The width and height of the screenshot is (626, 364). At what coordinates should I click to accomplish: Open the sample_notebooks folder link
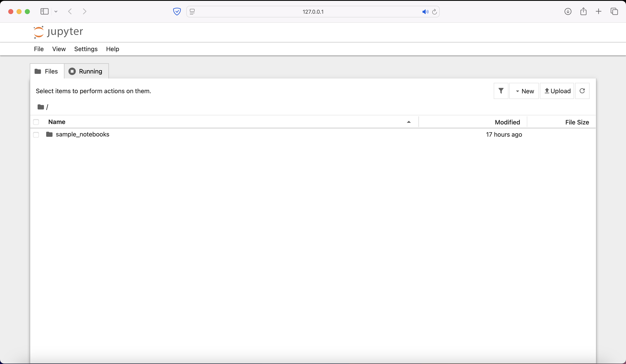[x=82, y=134]
